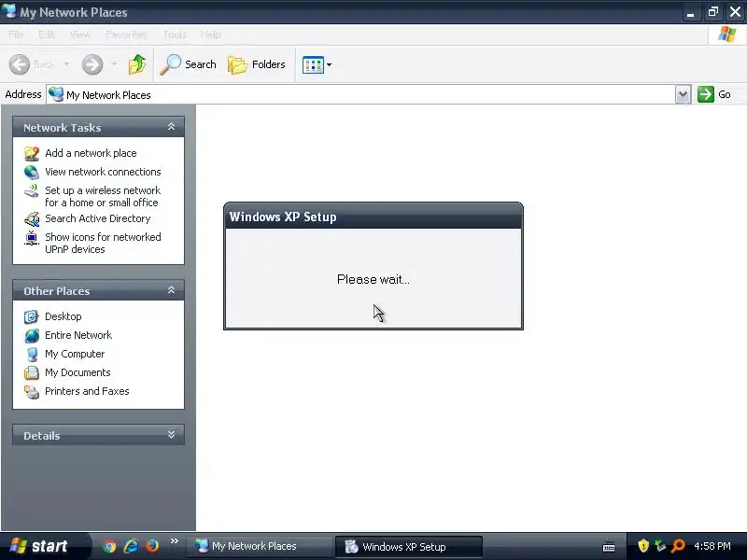Open the Edit menu
The width and height of the screenshot is (747, 560).
(x=47, y=35)
